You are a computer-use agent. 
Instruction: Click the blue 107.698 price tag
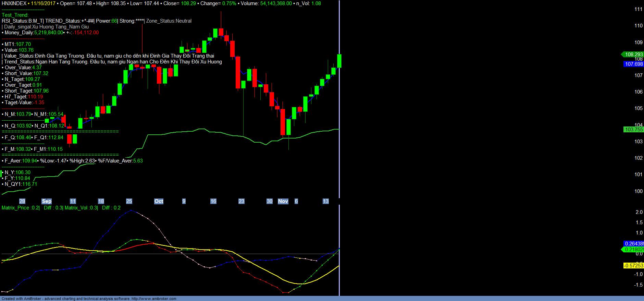coord(634,64)
